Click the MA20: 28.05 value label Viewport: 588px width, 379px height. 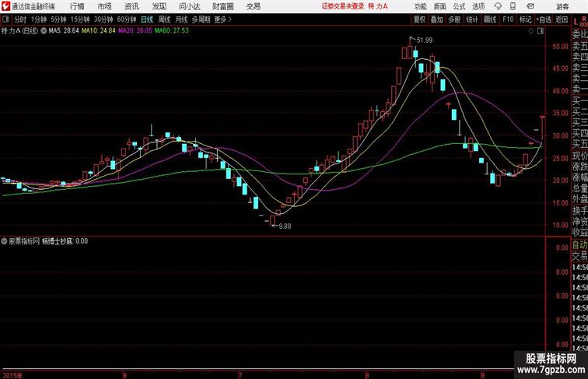[x=135, y=31]
